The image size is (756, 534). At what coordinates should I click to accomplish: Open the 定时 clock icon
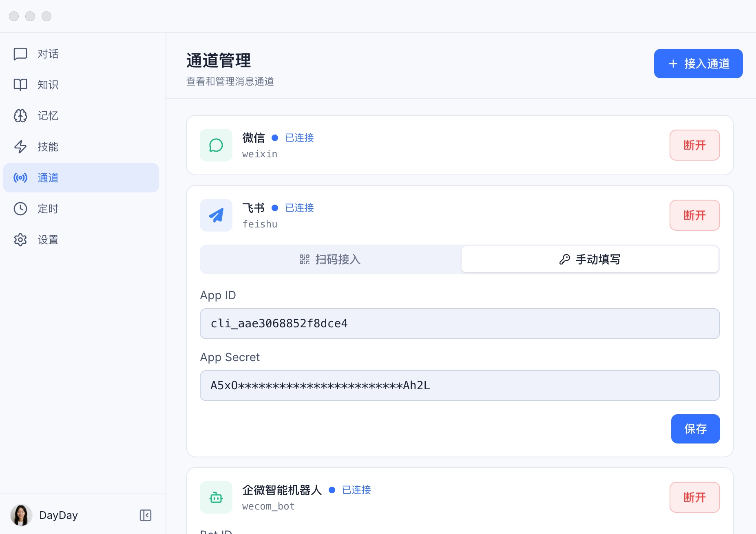(20, 209)
